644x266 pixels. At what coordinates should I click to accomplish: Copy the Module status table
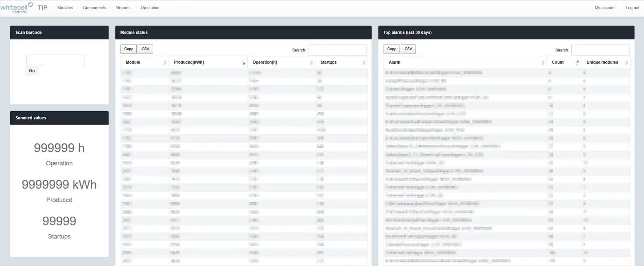(128, 49)
